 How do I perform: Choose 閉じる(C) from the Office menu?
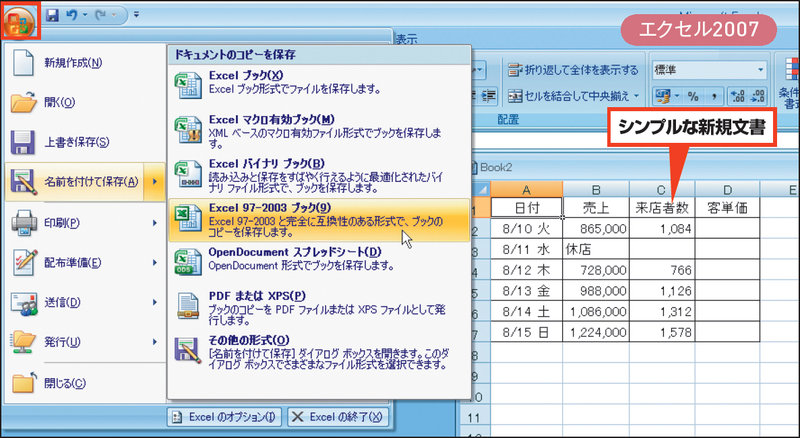pyautogui.click(x=85, y=383)
